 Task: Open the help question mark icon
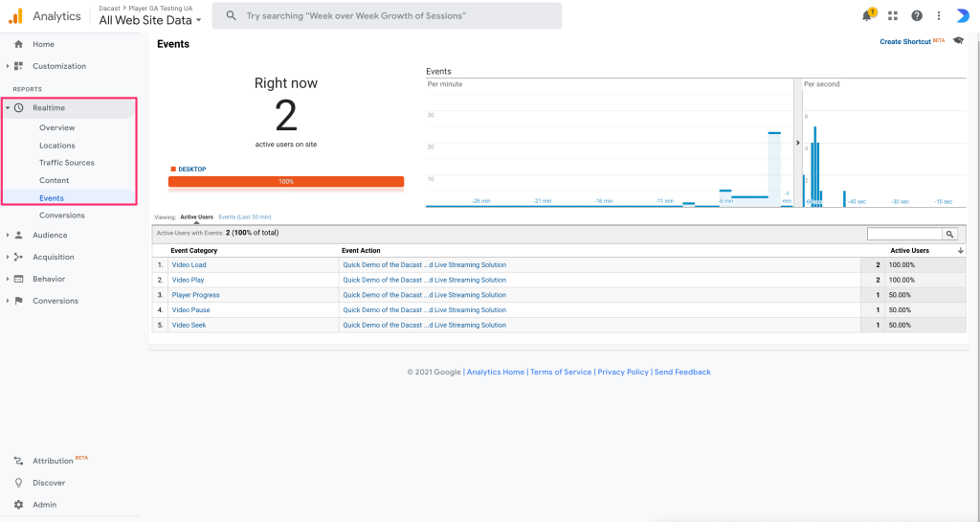(x=916, y=15)
